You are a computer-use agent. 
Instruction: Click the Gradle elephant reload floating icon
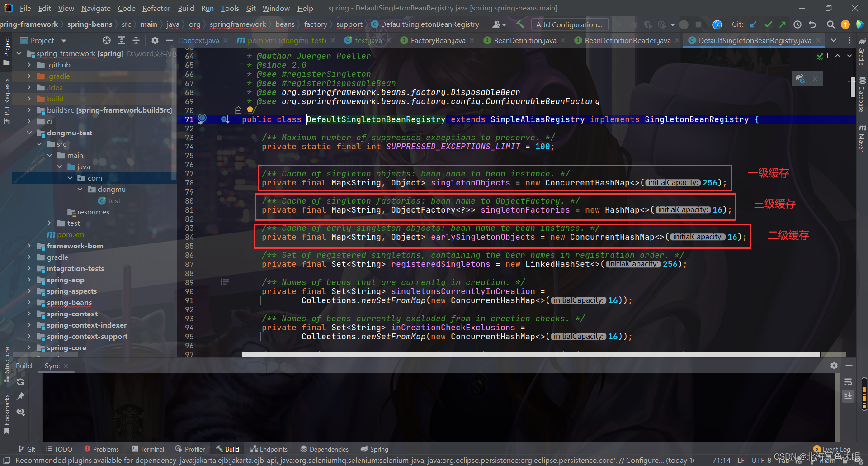click(x=800, y=79)
